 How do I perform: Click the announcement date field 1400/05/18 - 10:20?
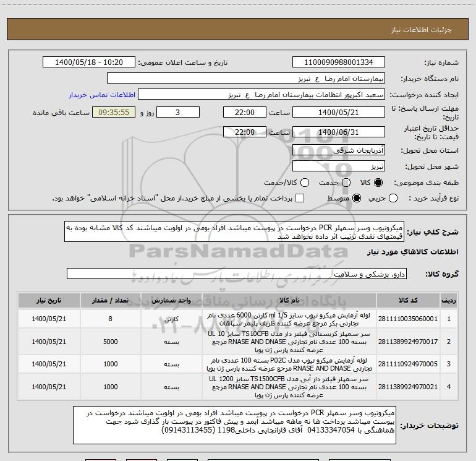[x=89, y=62]
